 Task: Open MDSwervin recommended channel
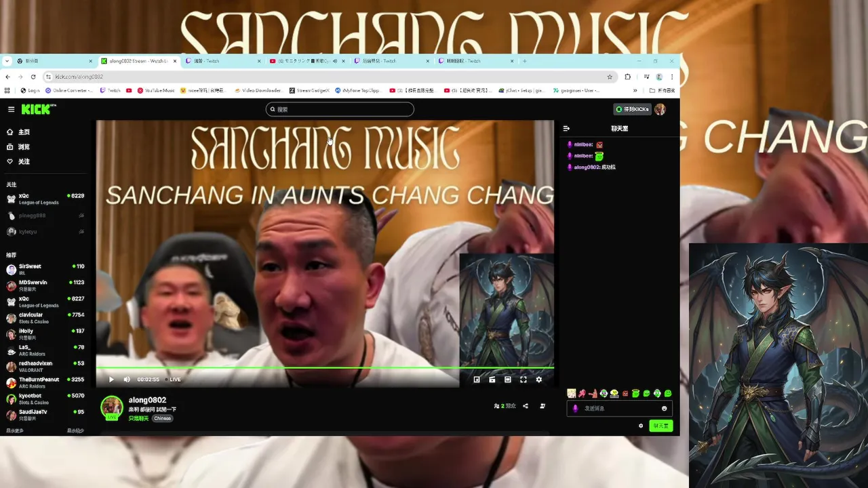(45, 285)
